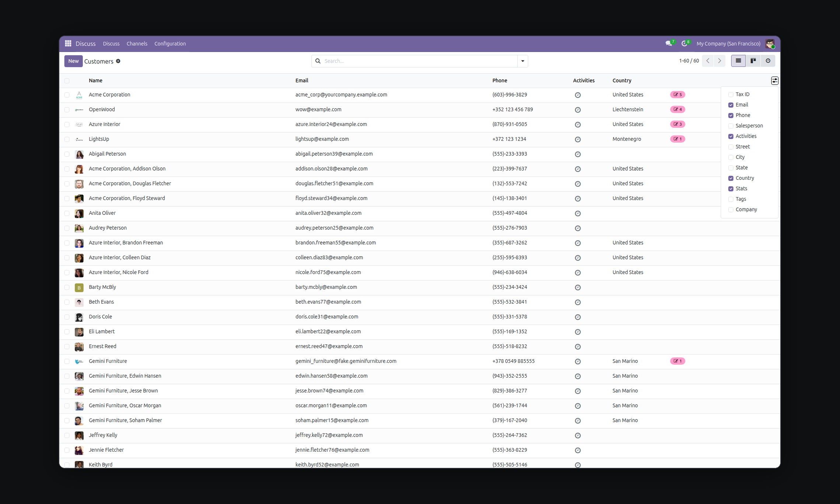Open the Configuration menu
This screenshot has height=504, width=840.
(170, 43)
